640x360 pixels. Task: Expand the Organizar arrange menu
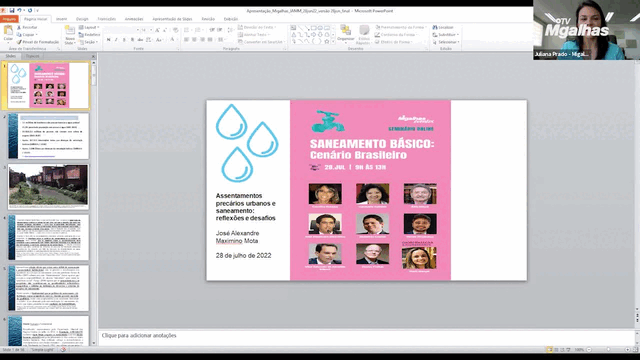pyautogui.click(x=346, y=35)
